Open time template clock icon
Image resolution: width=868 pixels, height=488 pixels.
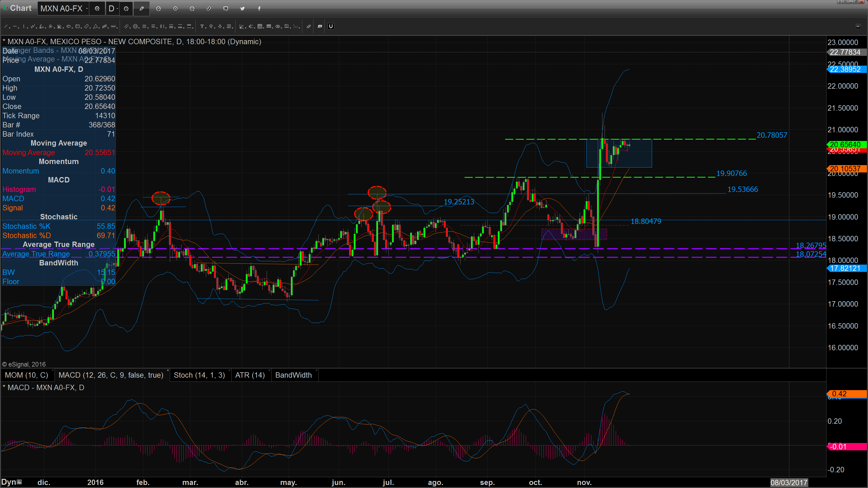point(126,8)
